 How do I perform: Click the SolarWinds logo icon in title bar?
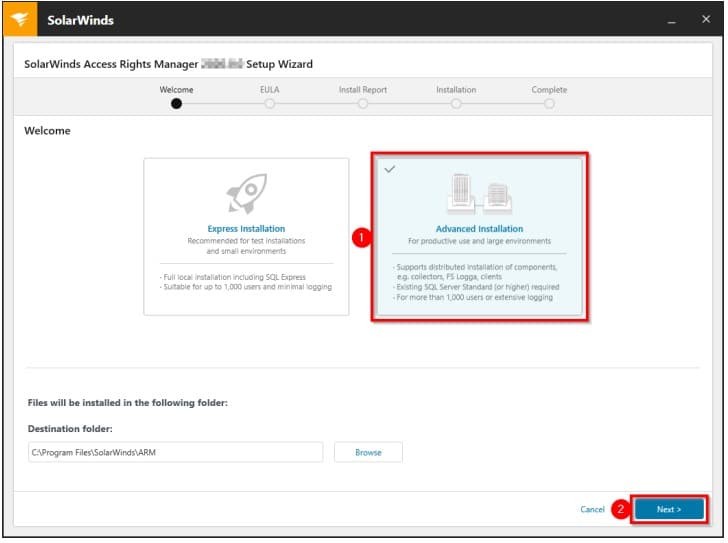[20, 19]
